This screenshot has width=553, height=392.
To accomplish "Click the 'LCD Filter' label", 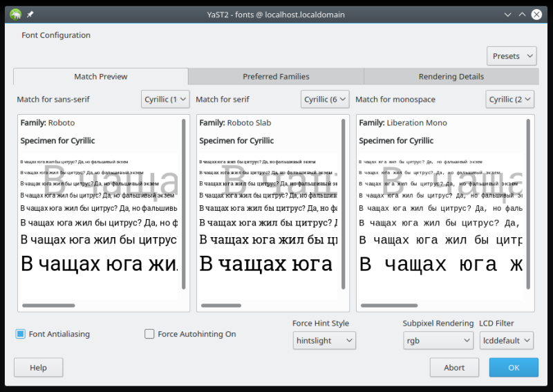I will (x=496, y=323).
